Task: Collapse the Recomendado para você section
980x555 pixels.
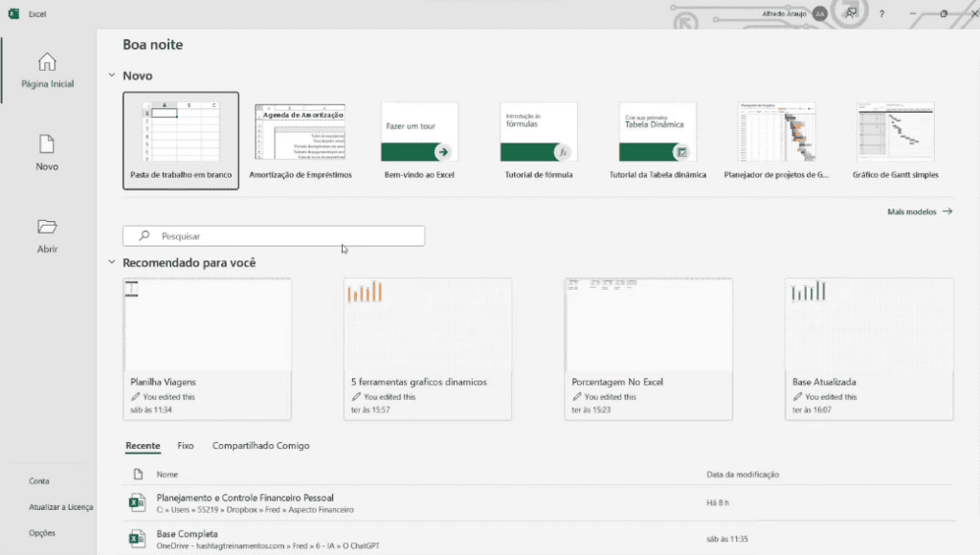Action: (112, 262)
